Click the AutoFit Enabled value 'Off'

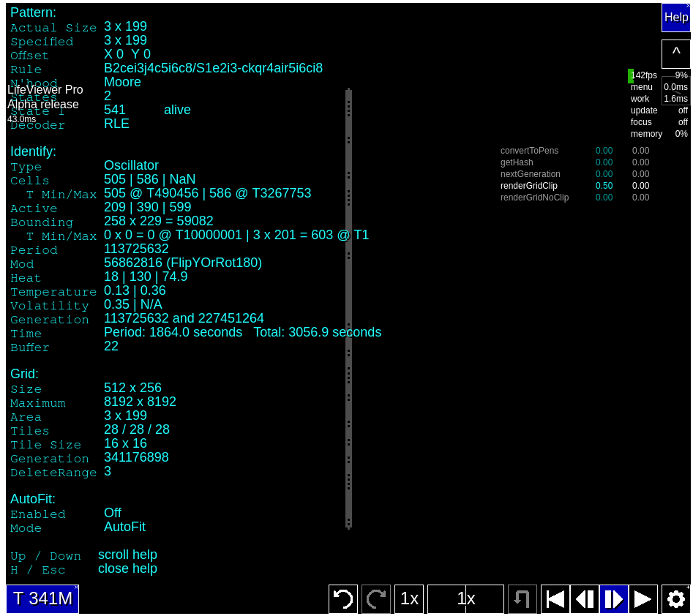(x=113, y=513)
